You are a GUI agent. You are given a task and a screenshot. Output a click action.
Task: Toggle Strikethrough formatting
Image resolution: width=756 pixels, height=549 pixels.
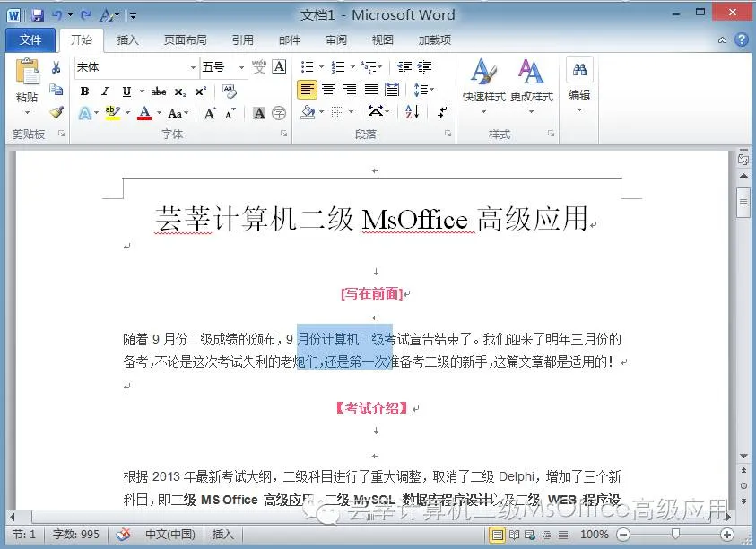click(x=159, y=91)
